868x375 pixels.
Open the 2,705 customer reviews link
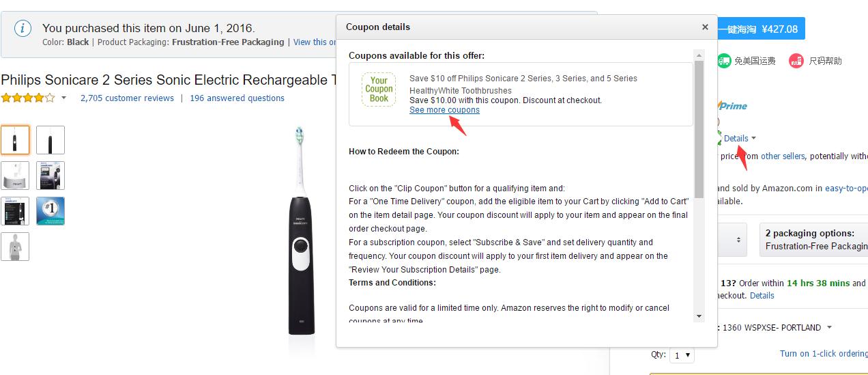[127, 98]
